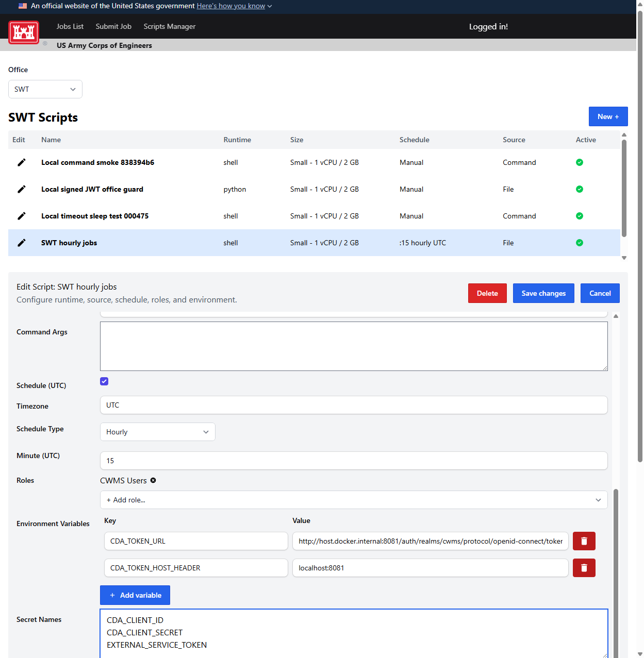Click the Add variable button
644x658 pixels.
(x=135, y=595)
